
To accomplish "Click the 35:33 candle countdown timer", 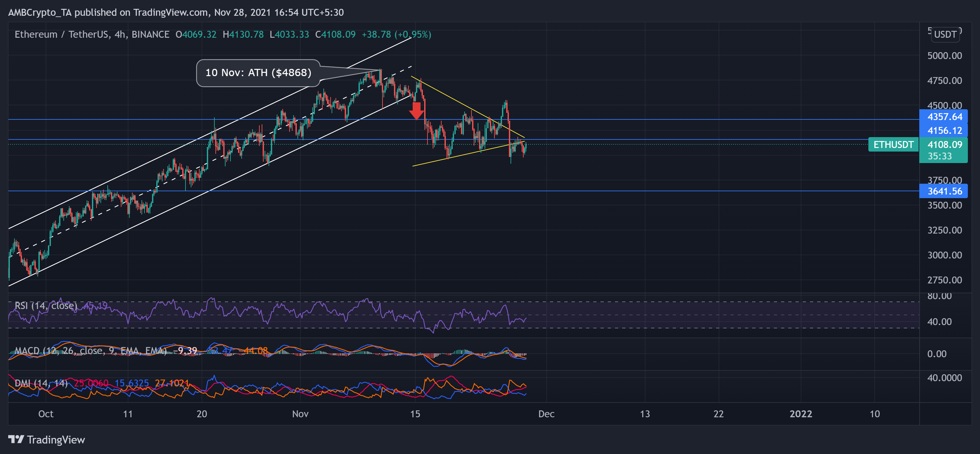I will [939, 156].
